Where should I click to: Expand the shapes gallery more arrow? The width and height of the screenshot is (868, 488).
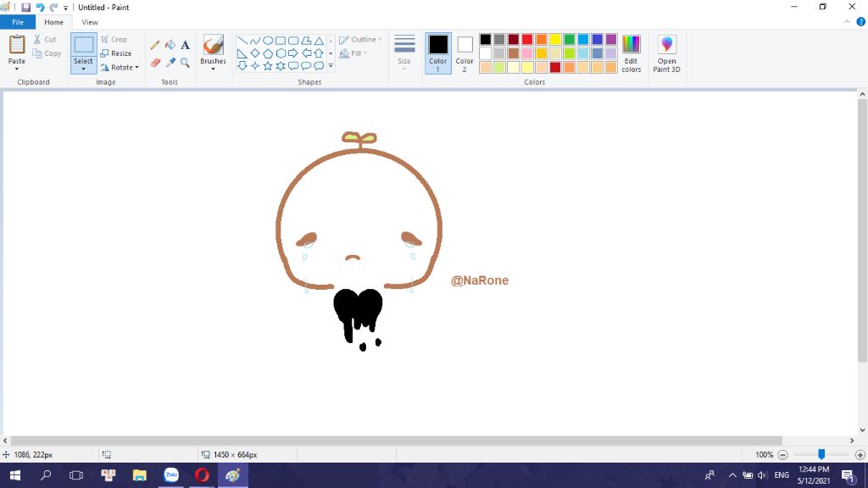coord(331,66)
